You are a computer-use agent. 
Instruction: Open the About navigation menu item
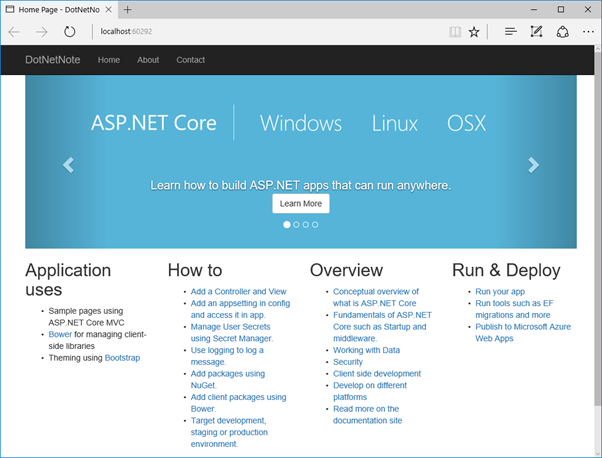148,60
